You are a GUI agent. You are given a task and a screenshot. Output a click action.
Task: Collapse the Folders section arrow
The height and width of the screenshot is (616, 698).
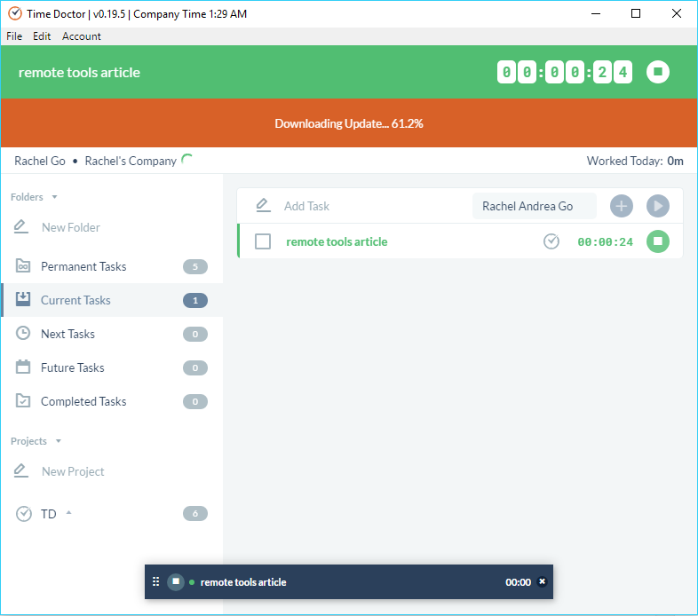click(x=54, y=197)
